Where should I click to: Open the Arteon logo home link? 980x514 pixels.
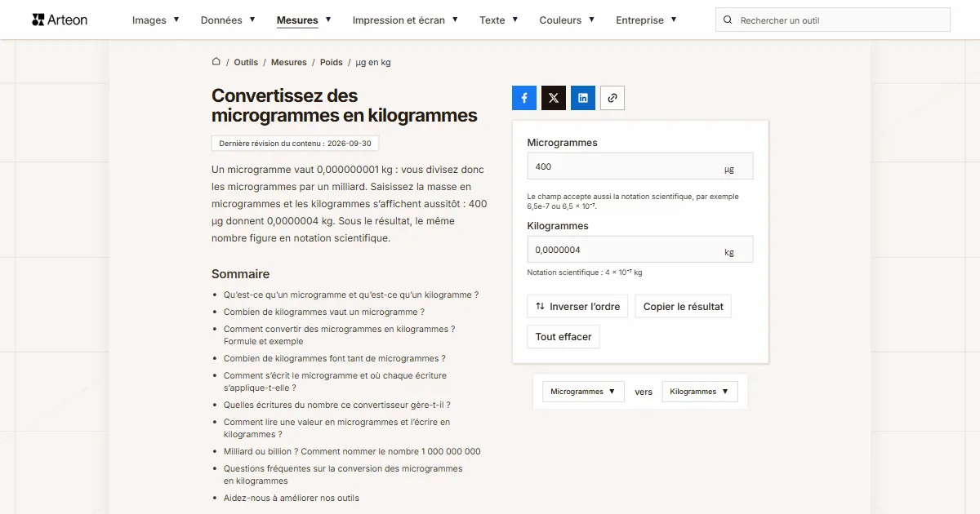click(60, 20)
